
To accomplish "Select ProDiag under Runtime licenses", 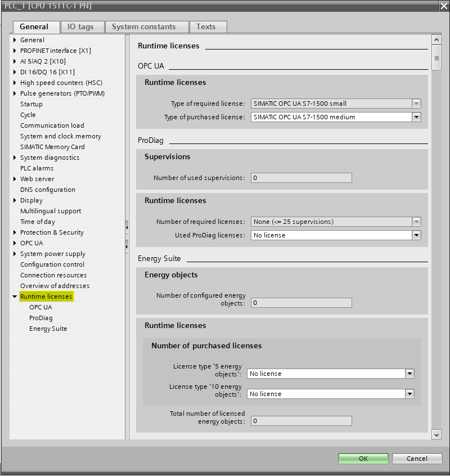I will point(41,318).
